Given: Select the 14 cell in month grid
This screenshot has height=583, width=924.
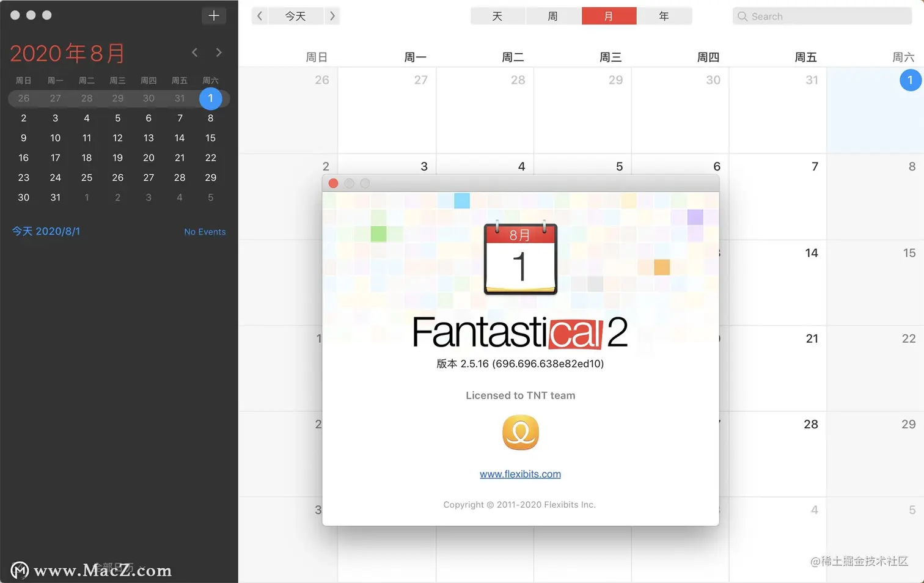Looking at the screenshot, I should coord(778,282).
